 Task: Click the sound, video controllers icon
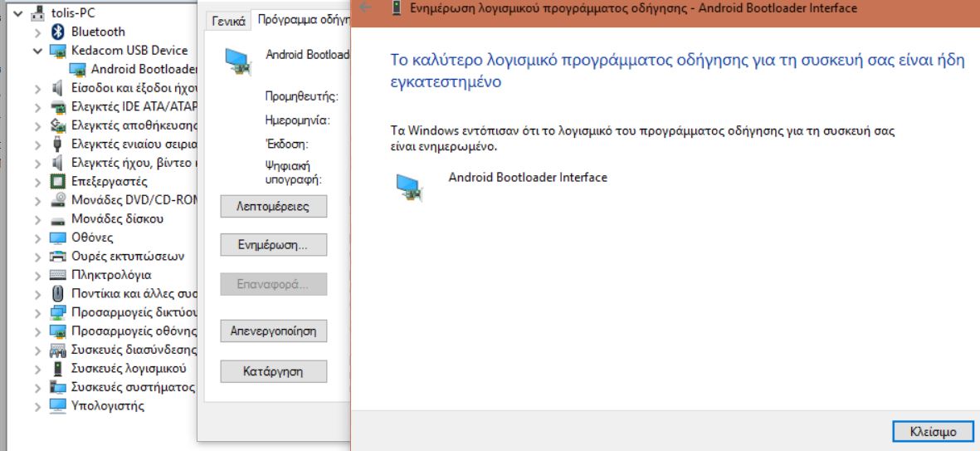coord(57,163)
